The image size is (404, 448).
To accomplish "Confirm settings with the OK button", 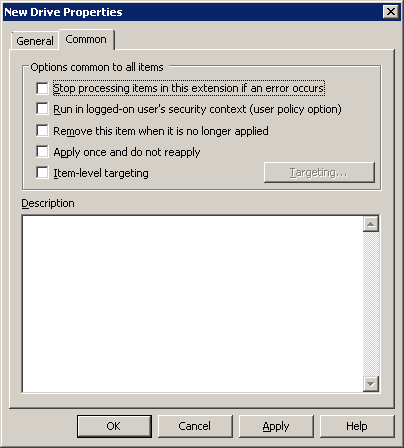I will coord(114,426).
